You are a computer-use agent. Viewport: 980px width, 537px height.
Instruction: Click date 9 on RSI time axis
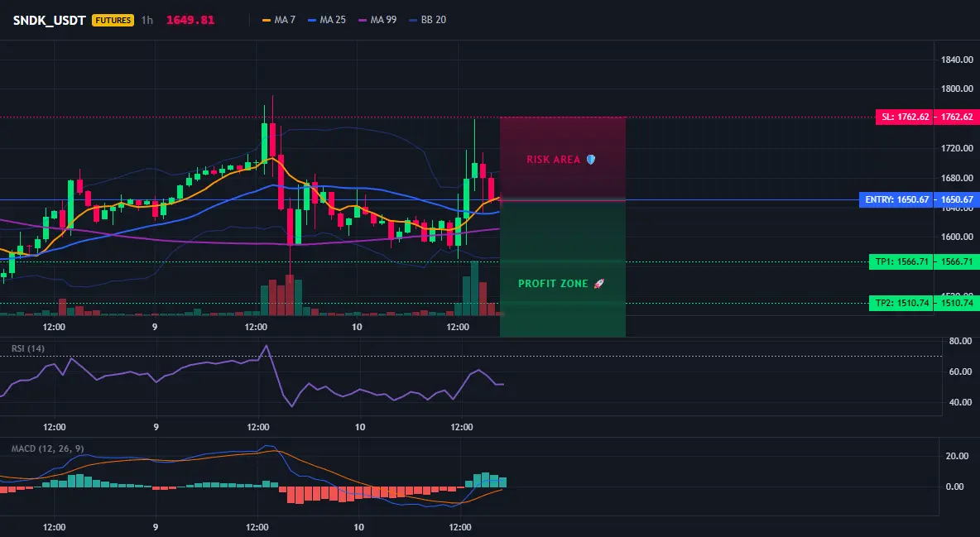pos(156,427)
